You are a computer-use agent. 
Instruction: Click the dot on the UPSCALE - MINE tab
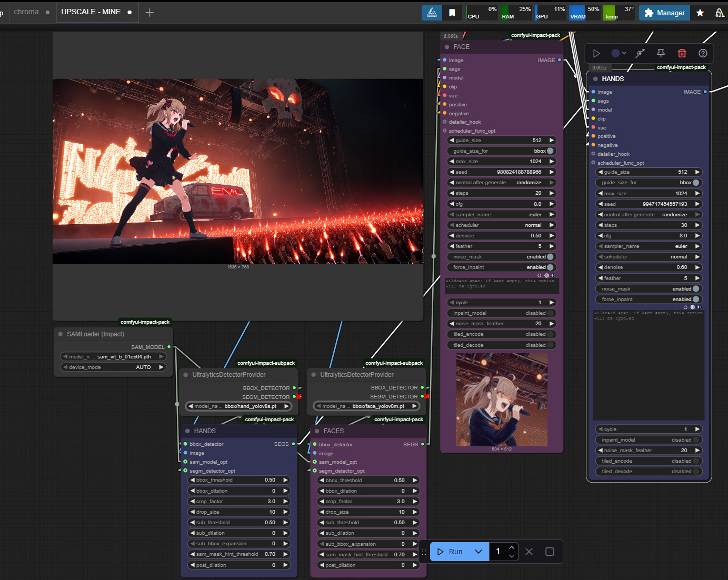click(x=129, y=12)
